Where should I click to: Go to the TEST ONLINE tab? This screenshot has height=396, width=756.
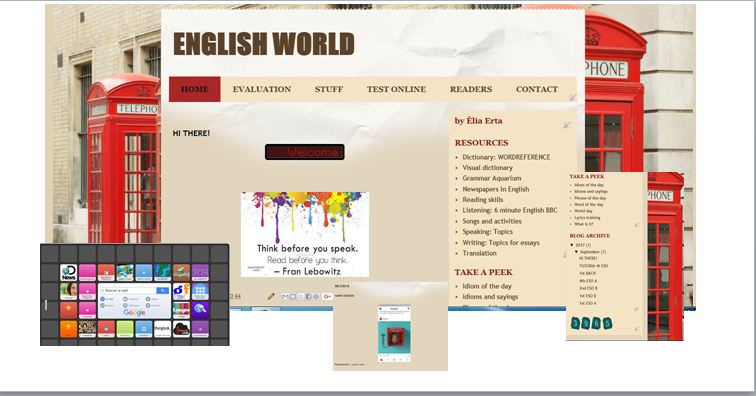coord(396,89)
